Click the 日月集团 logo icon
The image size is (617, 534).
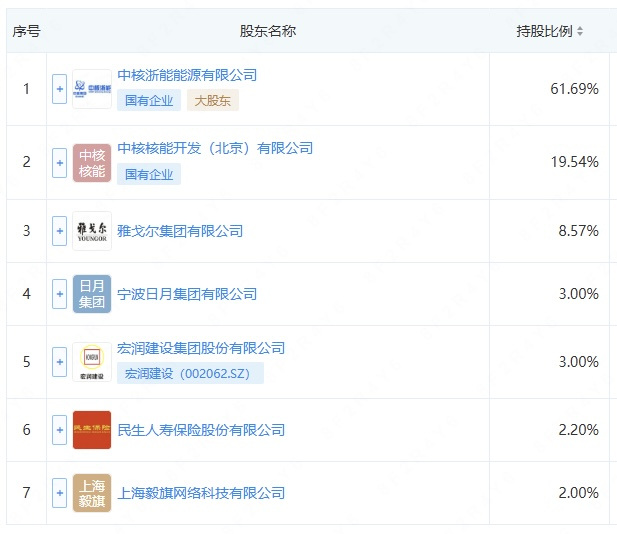(92, 294)
